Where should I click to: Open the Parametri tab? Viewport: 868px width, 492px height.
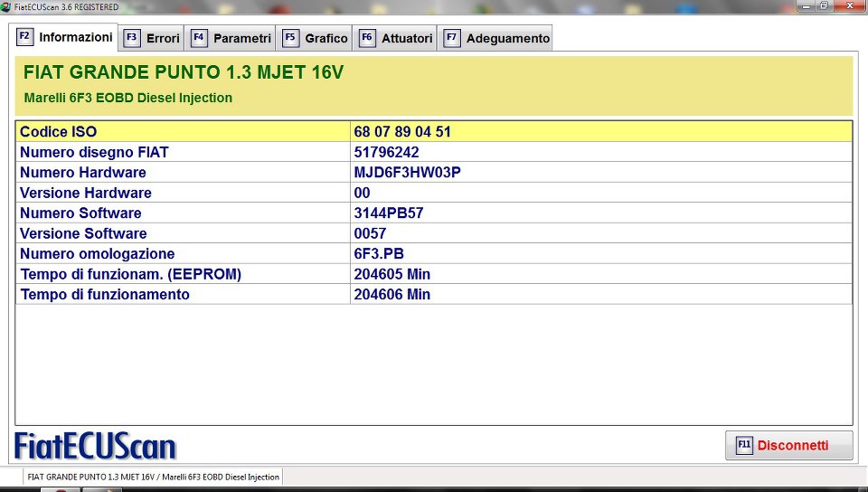tap(231, 38)
